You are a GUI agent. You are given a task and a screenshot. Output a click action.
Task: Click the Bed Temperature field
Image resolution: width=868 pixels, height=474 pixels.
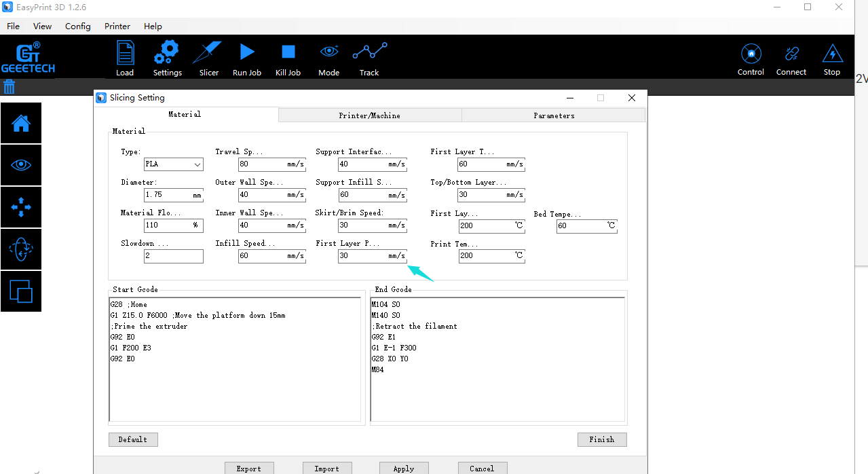point(587,226)
